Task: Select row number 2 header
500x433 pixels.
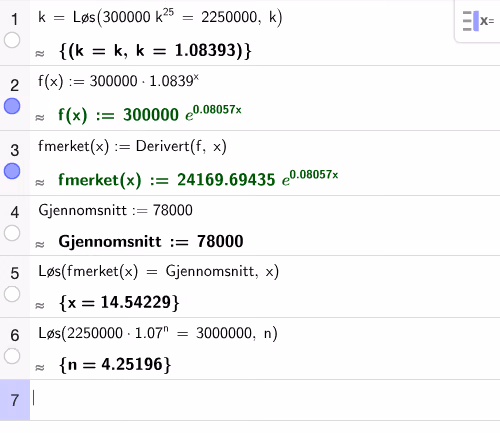Action: pos(14,85)
